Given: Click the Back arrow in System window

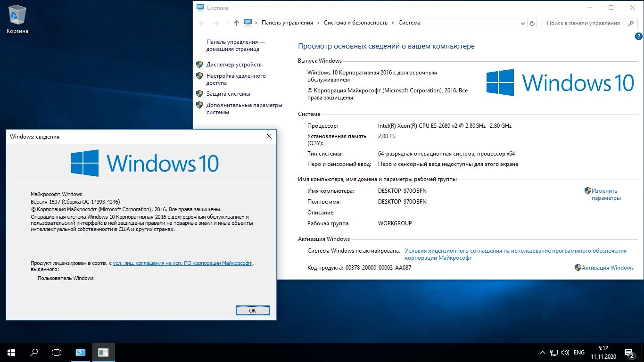Looking at the screenshot, I should [x=202, y=23].
